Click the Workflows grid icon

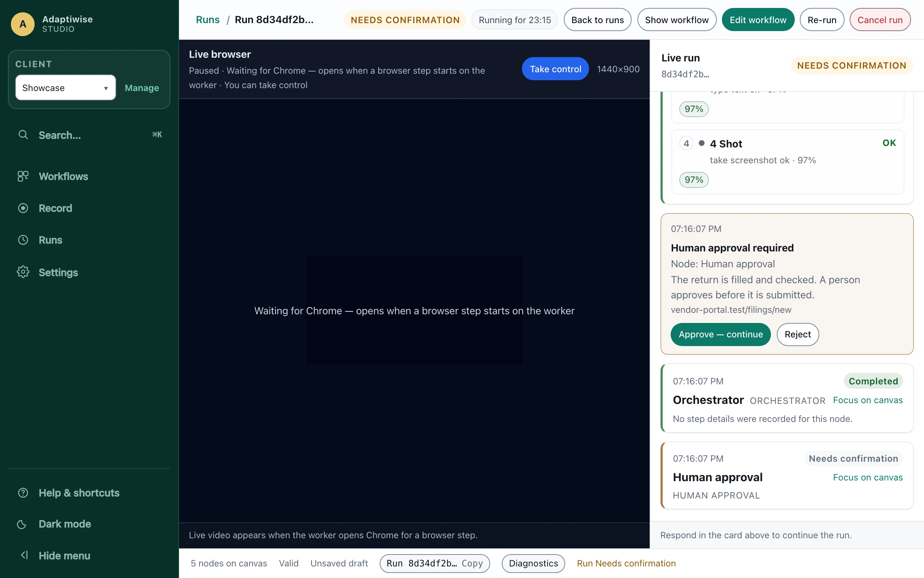point(23,176)
